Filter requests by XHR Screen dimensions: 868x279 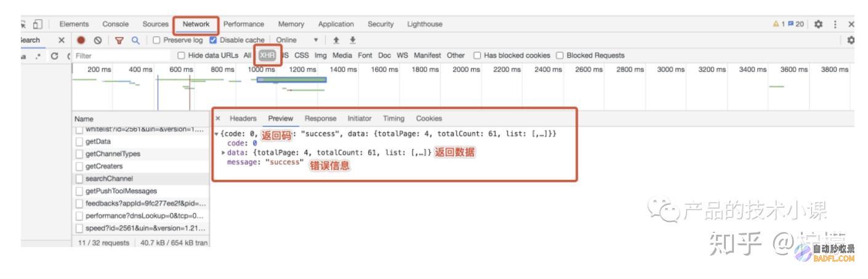[x=267, y=56]
